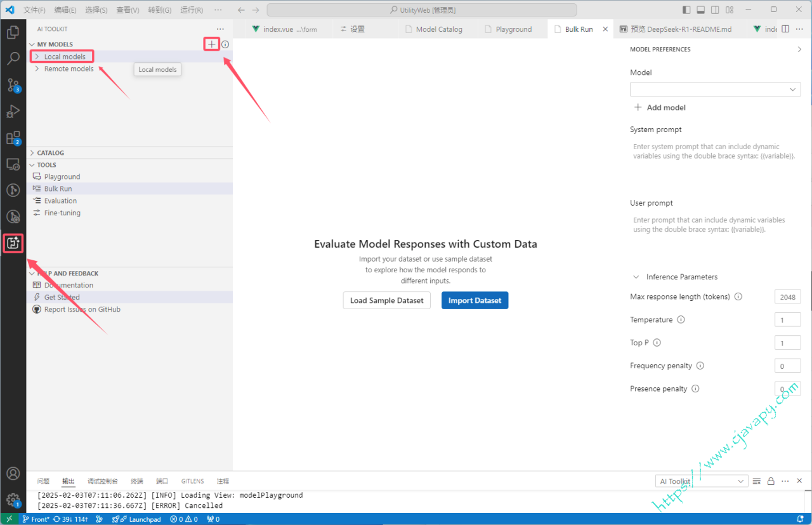
Task: Toggle the primary side bar visibility
Action: click(687, 10)
